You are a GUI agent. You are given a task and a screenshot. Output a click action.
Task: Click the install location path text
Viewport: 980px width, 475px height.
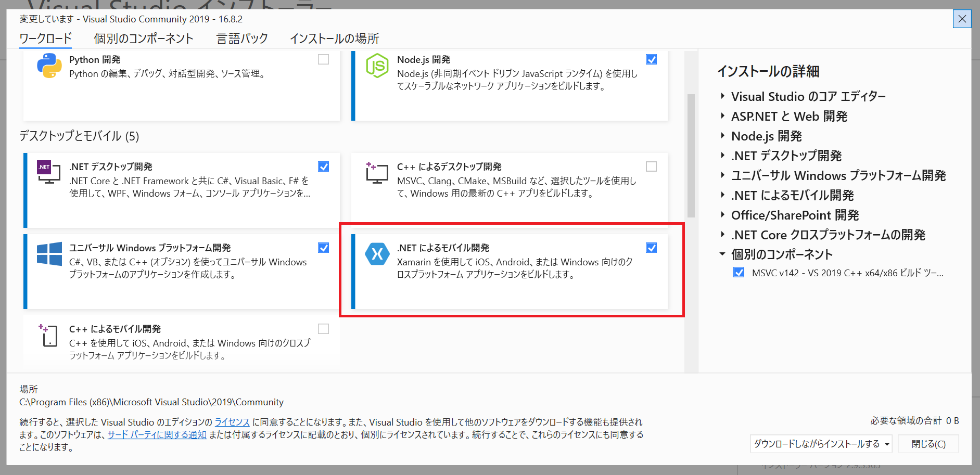(x=151, y=402)
